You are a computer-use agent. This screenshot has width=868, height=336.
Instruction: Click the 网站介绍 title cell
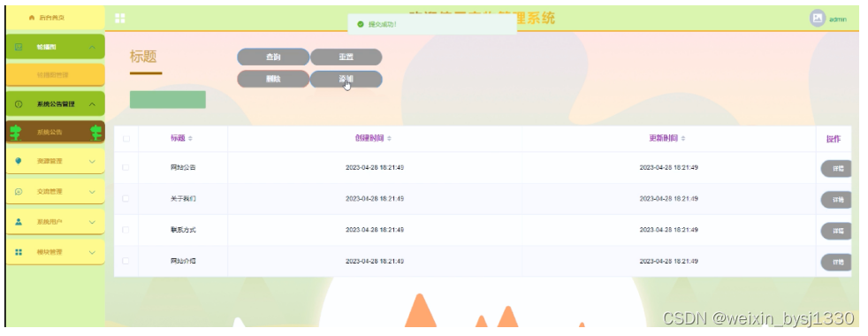click(183, 261)
